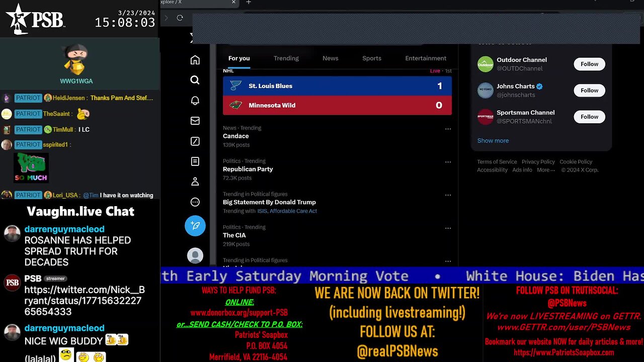This screenshot has width=644, height=362.
Task: Open the Minnesota Wild score row
Action: pyautogui.click(x=337, y=105)
